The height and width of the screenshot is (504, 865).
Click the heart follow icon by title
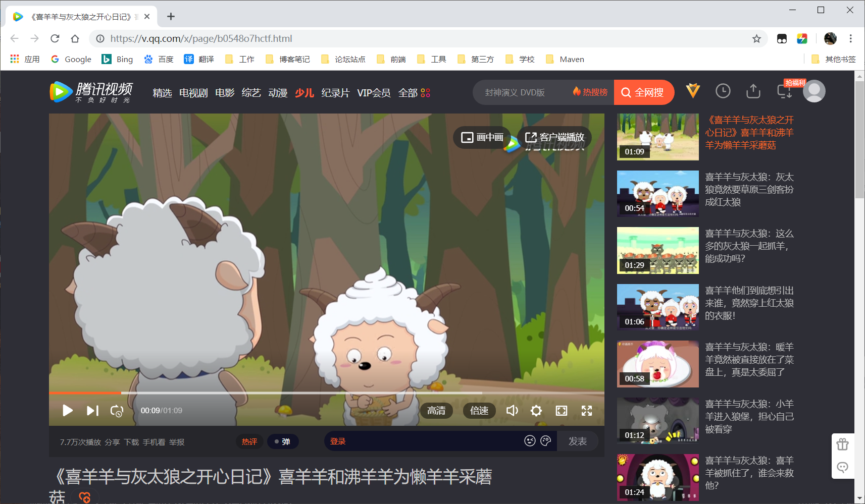tap(85, 497)
